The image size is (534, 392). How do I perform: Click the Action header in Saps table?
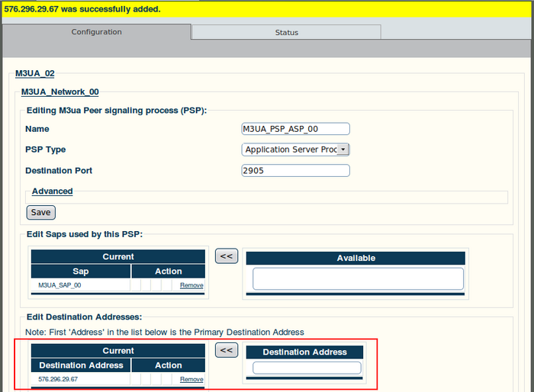pos(169,272)
